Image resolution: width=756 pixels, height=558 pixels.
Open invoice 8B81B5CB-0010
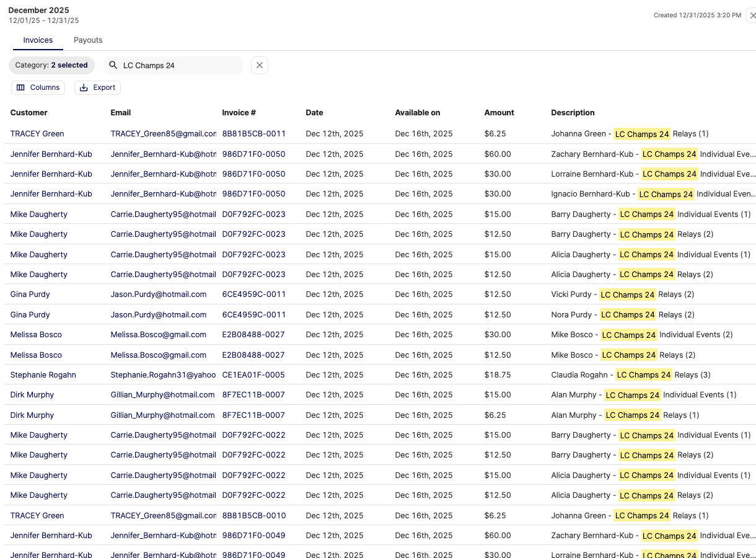tap(253, 516)
